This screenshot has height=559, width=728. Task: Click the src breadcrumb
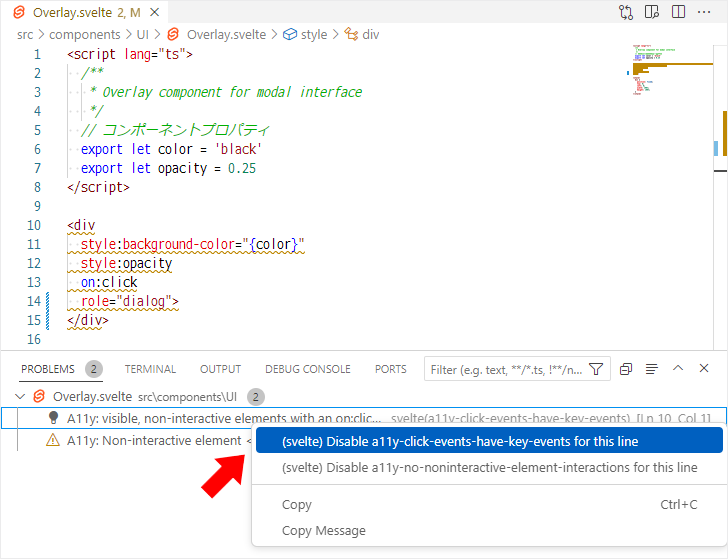pyautogui.click(x=25, y=35)
